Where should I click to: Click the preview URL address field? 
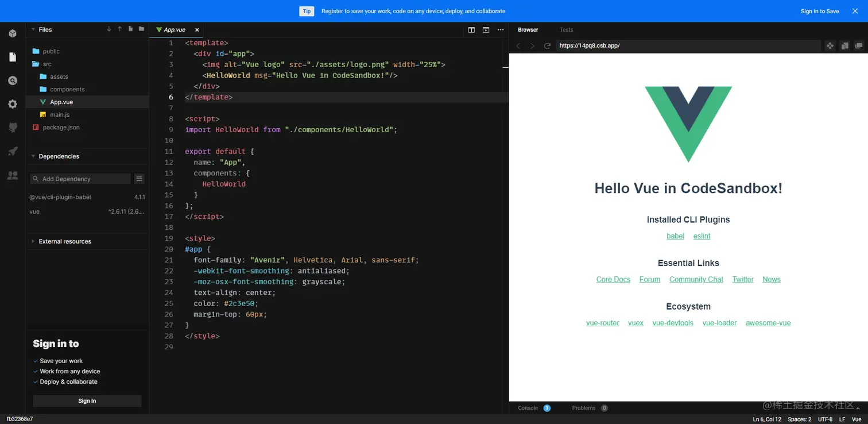coord(688,45)
